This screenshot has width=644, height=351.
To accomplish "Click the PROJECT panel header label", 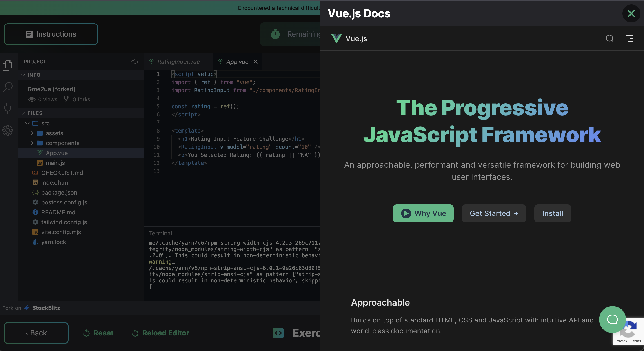I will pyautogui.click(x=35, y=62).
